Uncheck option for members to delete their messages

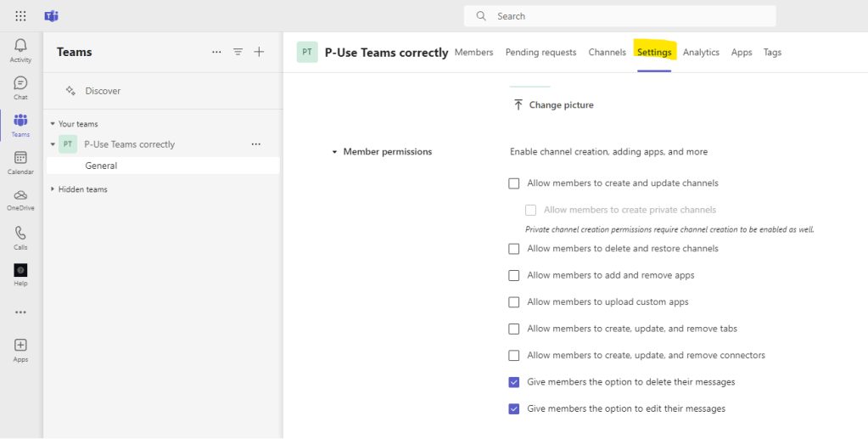click(x=514, y=382)
